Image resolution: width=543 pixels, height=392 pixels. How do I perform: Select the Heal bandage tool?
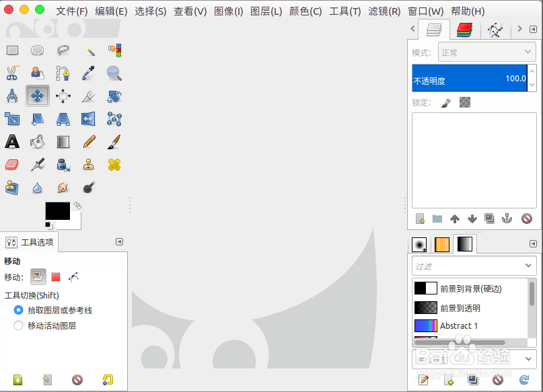click(114, 165)
